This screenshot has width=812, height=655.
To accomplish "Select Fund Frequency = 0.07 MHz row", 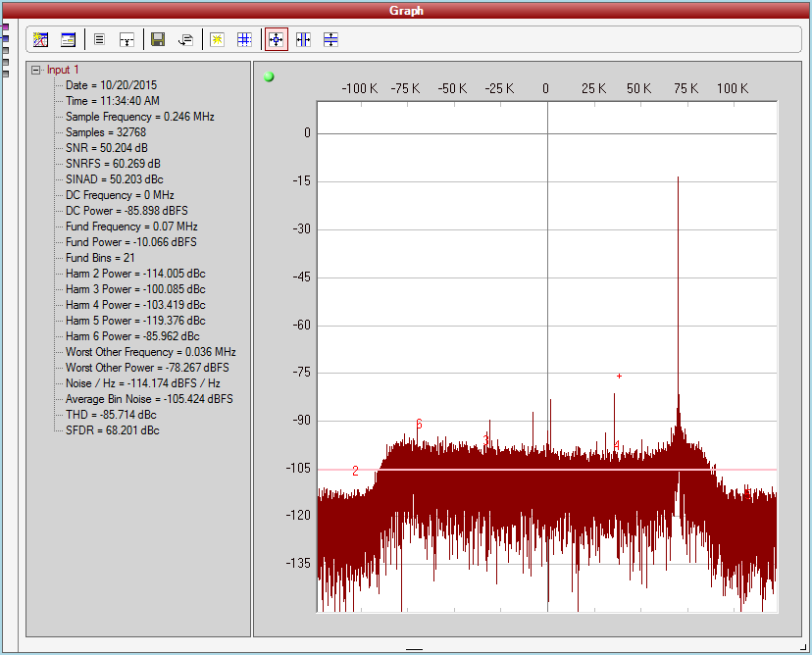I will tap(131, 227).
